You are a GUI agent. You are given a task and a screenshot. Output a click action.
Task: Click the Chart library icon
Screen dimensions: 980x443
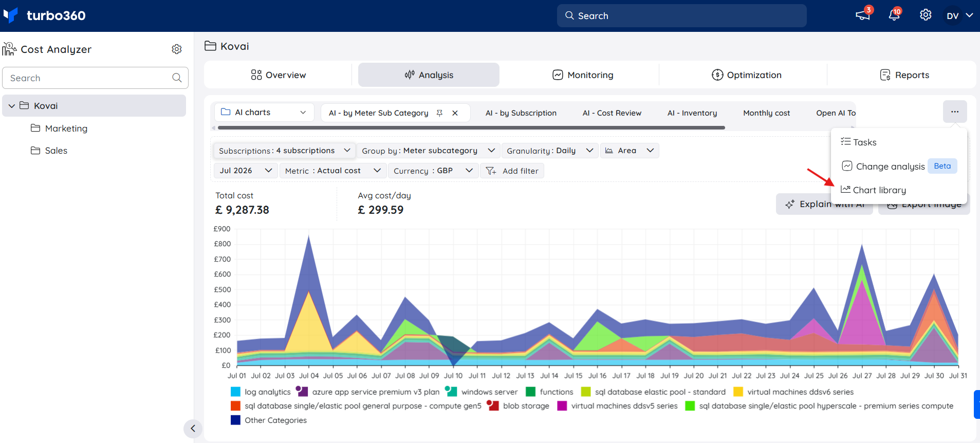[x=845, y=190]
